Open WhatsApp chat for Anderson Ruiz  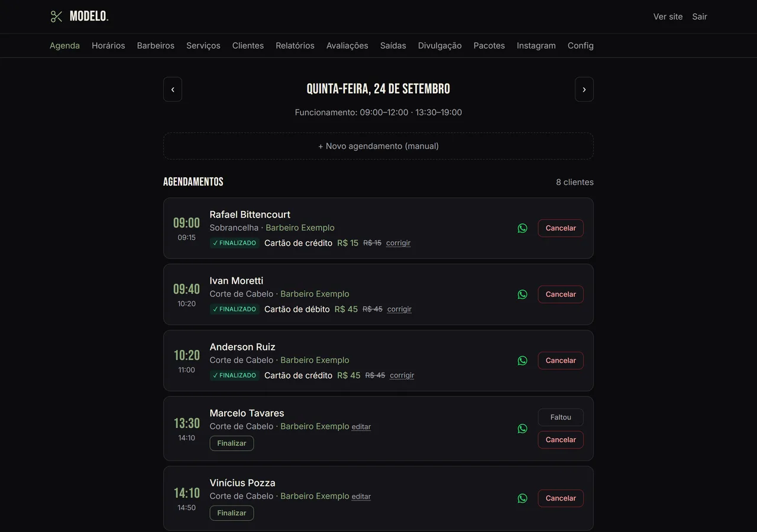522,361
